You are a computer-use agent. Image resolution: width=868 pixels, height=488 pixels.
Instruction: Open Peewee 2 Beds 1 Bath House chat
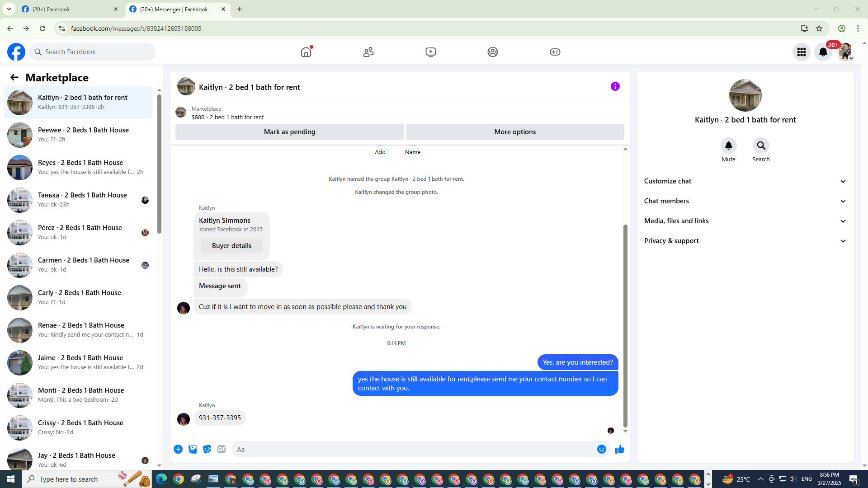78,135
